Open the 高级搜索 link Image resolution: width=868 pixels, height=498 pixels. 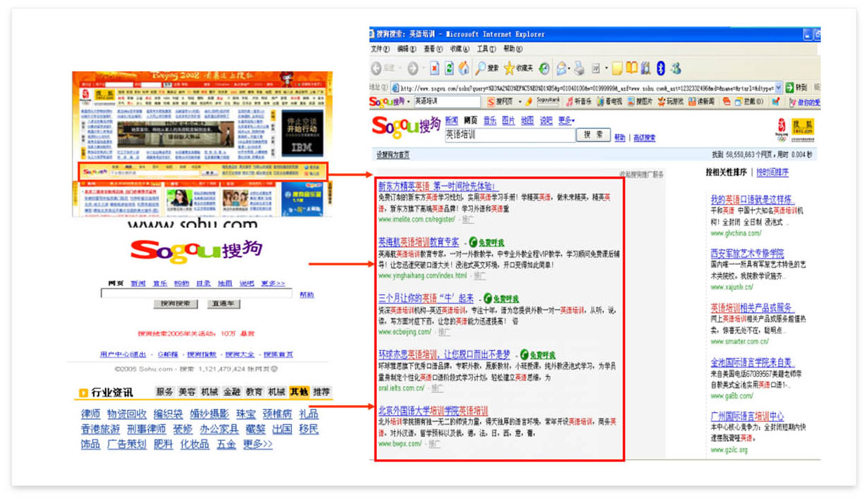pos(644,138)
